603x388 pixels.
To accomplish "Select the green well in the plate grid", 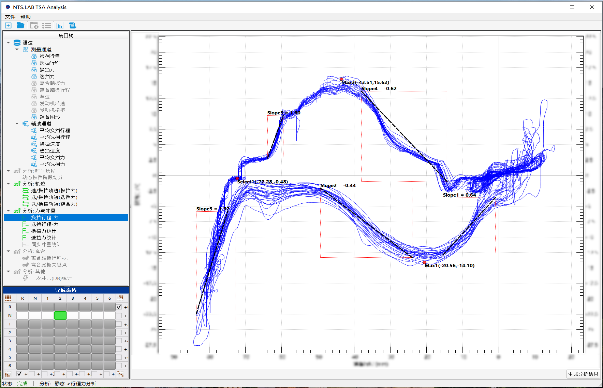I will click(x=60, y=315).
